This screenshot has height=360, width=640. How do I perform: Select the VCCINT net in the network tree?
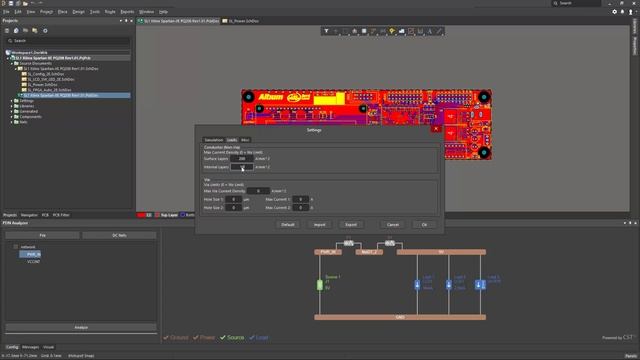click(33, 262)
